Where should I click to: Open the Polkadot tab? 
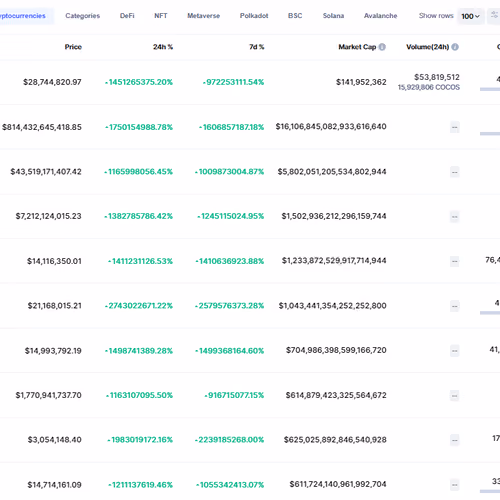coord(254,16)
